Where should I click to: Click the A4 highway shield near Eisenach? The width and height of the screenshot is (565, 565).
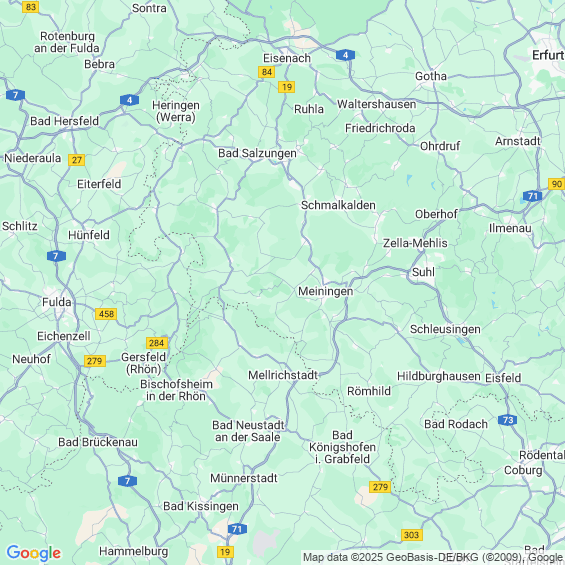[x=345, y=55]
